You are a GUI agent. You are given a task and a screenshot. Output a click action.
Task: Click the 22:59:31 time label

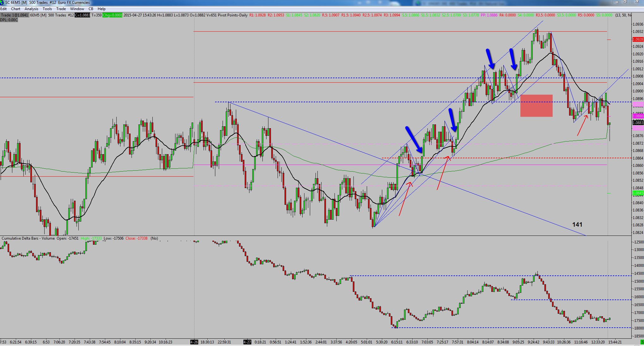tap(224, 342)
